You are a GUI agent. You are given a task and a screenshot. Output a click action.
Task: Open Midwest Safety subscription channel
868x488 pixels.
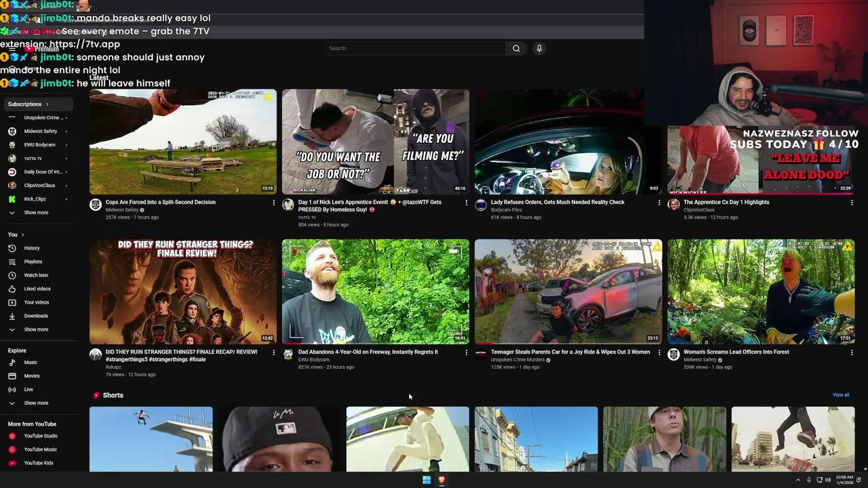pos(40,131)
